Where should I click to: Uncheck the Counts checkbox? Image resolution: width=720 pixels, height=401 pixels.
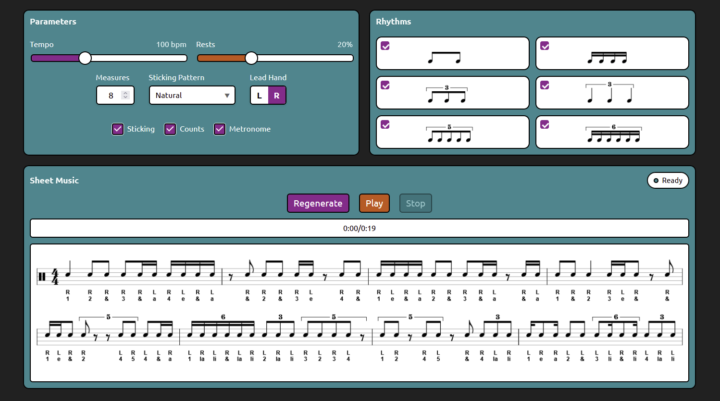[170, 129]
